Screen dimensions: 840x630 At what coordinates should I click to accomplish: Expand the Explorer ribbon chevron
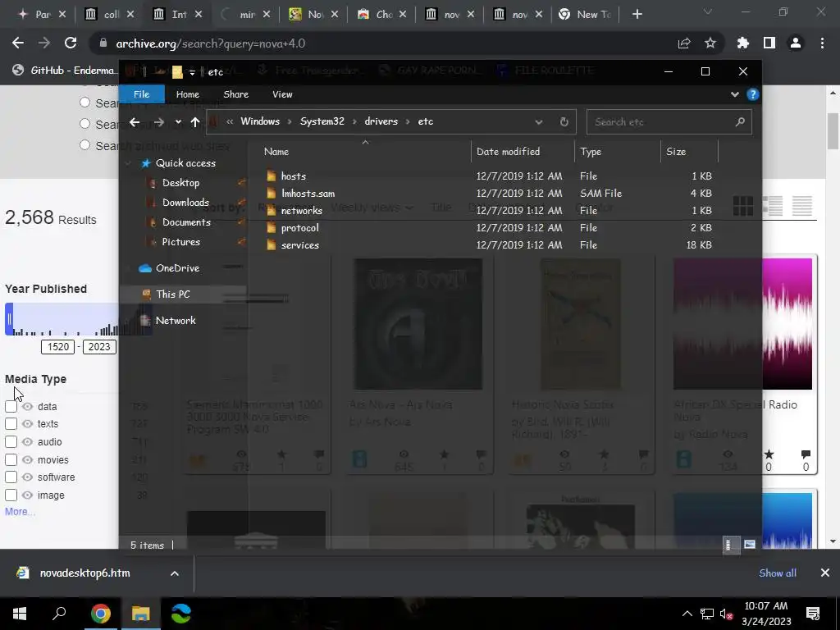pos(734,94)
